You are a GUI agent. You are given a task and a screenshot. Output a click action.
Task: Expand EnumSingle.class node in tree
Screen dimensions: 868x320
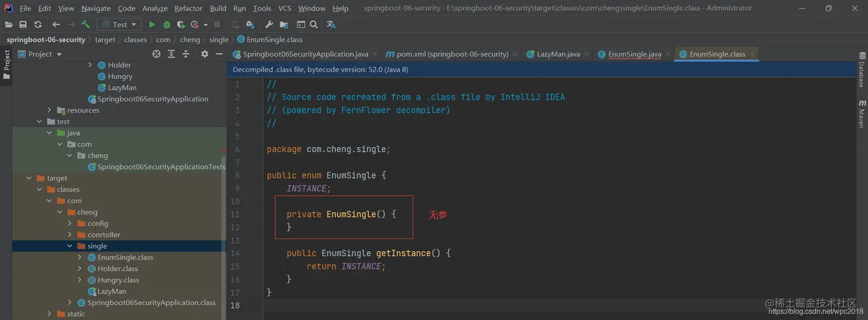point(80,257)
